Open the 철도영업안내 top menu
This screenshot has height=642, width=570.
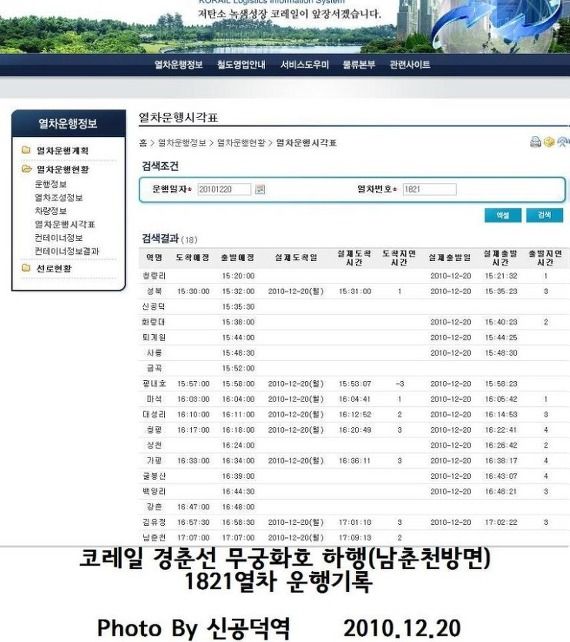pos(241,65)
